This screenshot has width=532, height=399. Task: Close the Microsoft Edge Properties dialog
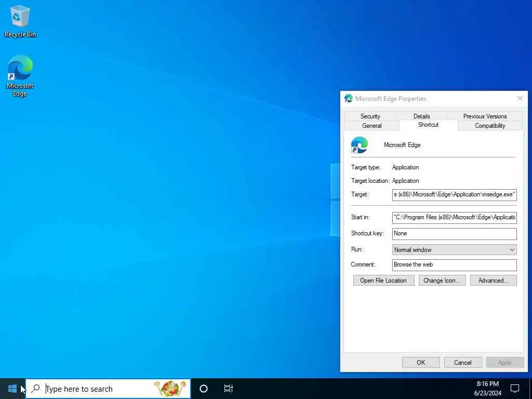click(520, 98)
